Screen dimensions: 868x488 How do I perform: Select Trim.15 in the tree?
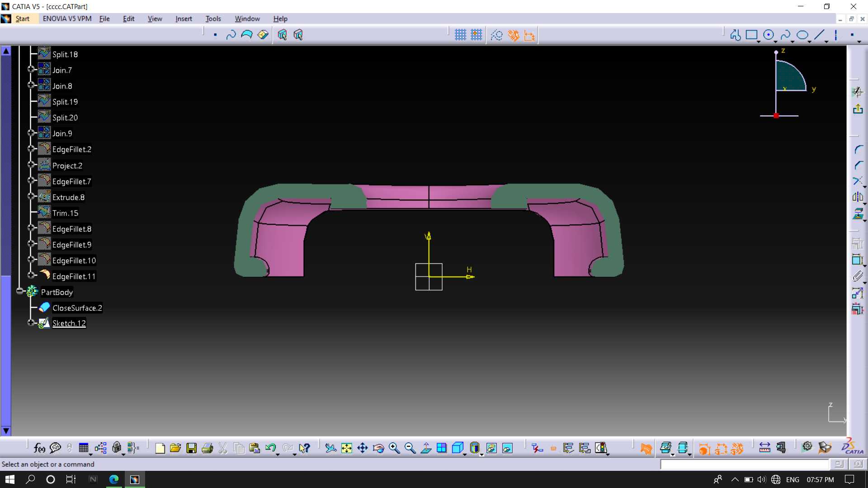coord(65,213)
